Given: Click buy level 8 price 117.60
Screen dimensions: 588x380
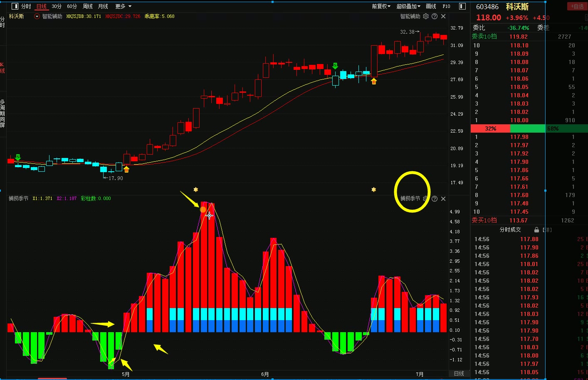Looking at the screenshot, I should [x=519, y=195].
